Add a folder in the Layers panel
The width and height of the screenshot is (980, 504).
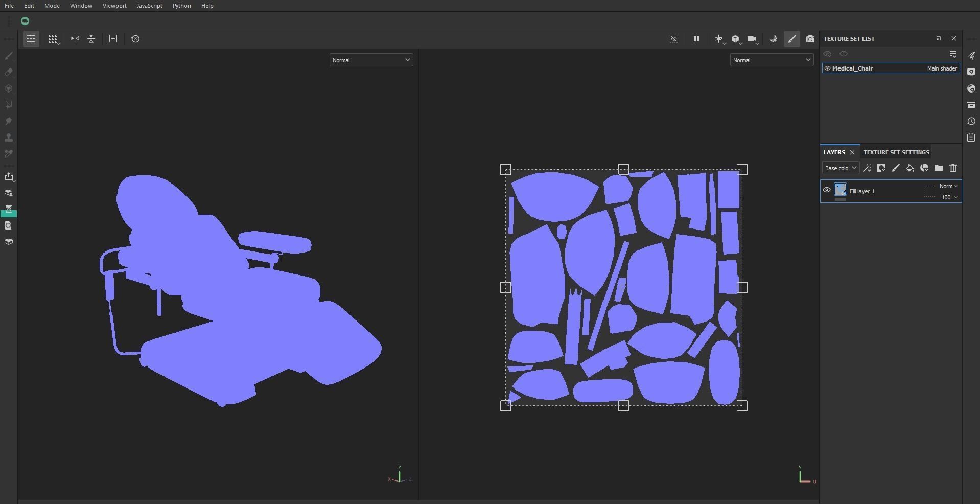[939, 168]
